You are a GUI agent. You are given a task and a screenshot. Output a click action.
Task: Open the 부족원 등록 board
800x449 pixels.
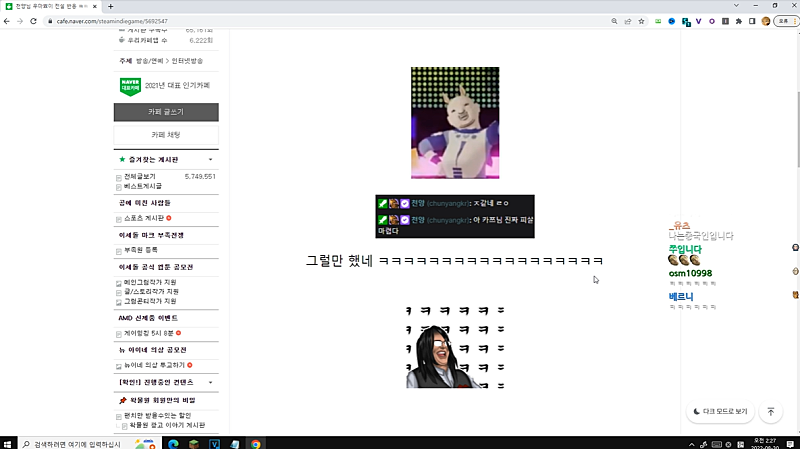[141, 250]
